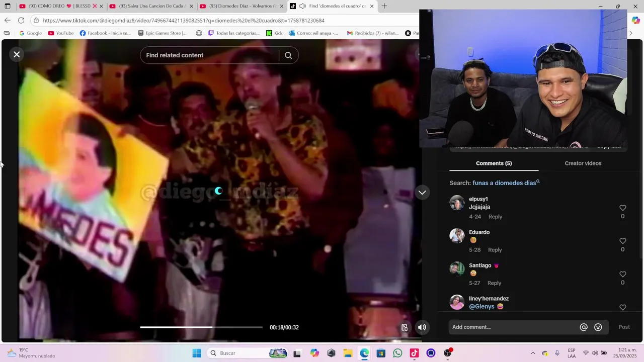Open Microsoft Edge from the taskbar

pos(364,353)
